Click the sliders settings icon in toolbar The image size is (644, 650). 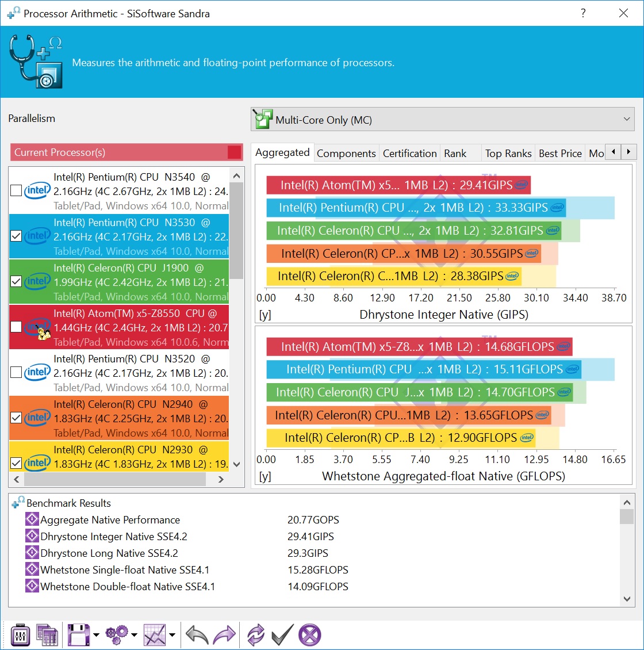click(x=20, y=635)
